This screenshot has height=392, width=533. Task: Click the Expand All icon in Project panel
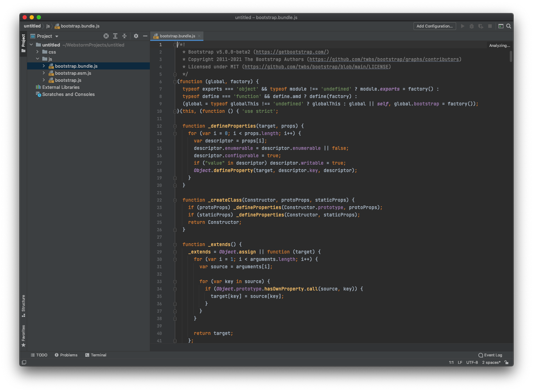coord(115,36)
